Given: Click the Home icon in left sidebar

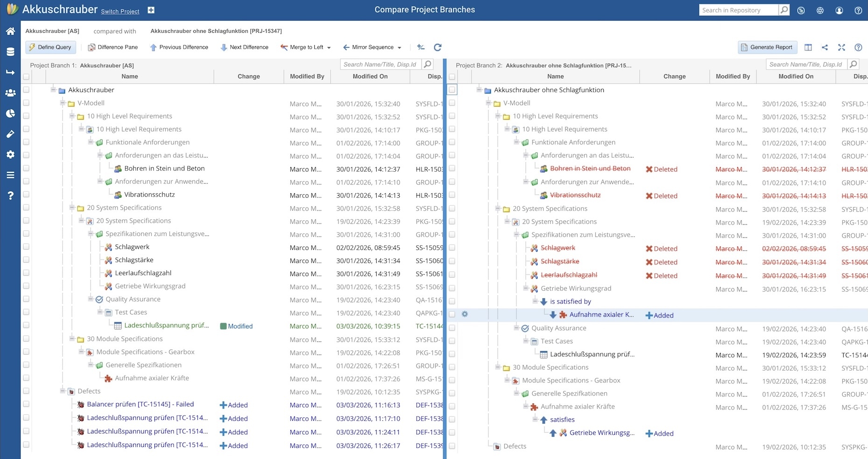Looking at the screenshot, I should tap(10, 31).
